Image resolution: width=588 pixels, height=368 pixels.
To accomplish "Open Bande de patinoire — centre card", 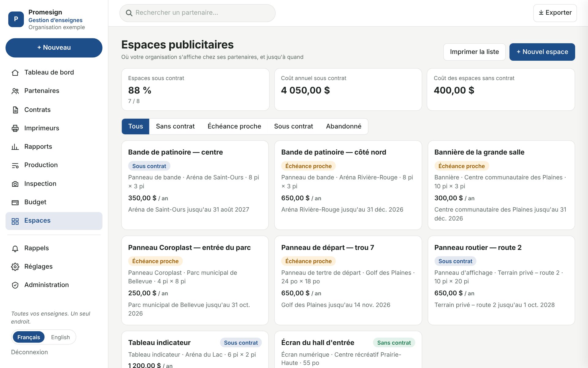I will click(x=195, y=185).
